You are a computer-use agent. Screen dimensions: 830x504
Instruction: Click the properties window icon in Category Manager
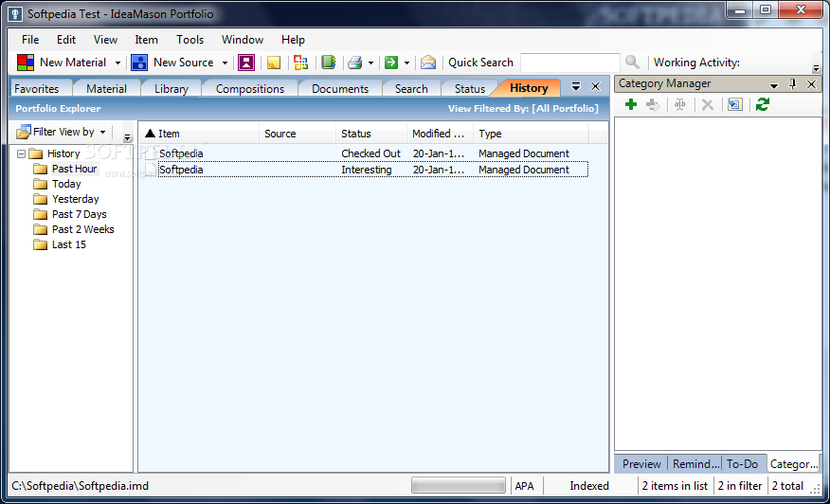(x=734, y=105)
